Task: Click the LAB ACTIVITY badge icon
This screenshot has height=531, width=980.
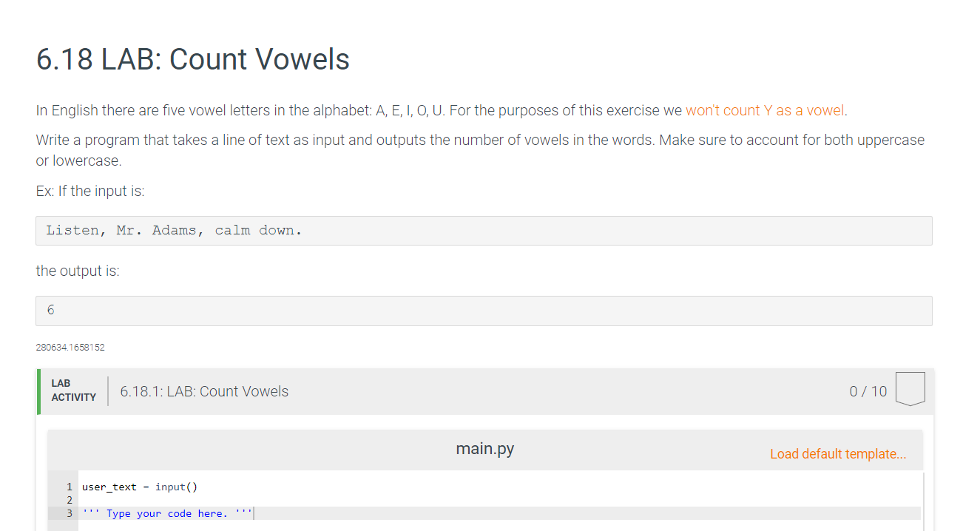Action: [x=72, y=390]
